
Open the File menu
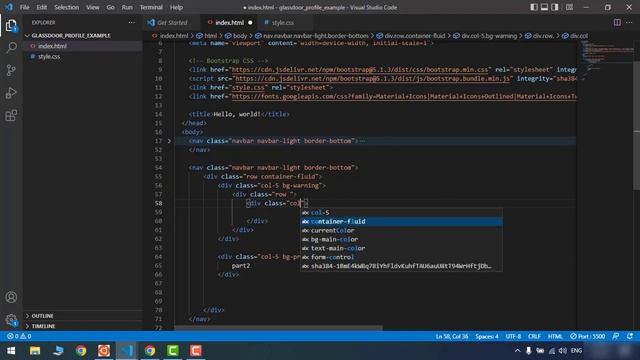coord(24,7)
